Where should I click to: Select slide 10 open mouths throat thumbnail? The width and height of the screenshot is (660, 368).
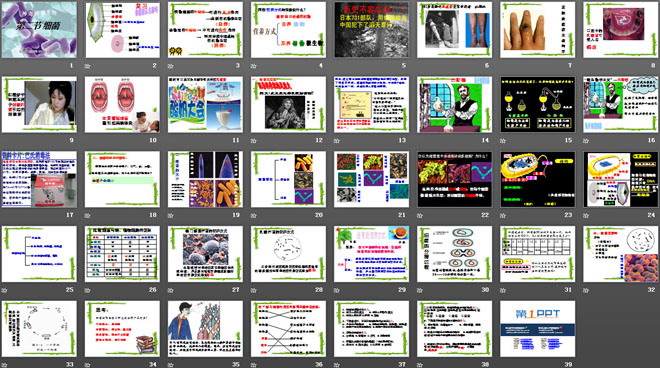point(122,104)
